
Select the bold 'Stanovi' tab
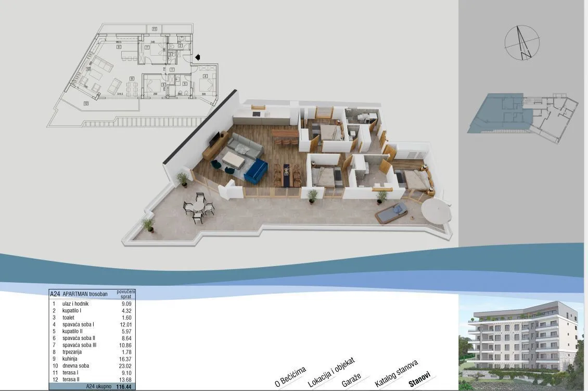pos(419,379)
